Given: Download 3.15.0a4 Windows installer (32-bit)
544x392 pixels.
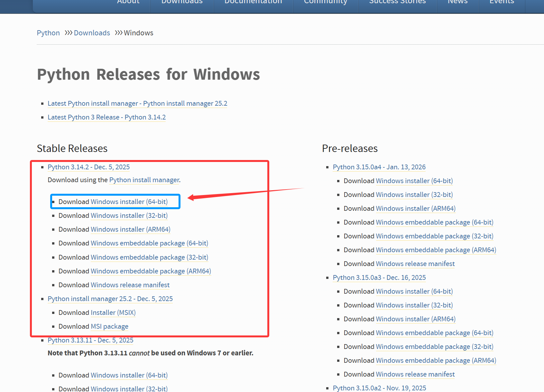Looking at the screenshot, I should tap(414, 195).
